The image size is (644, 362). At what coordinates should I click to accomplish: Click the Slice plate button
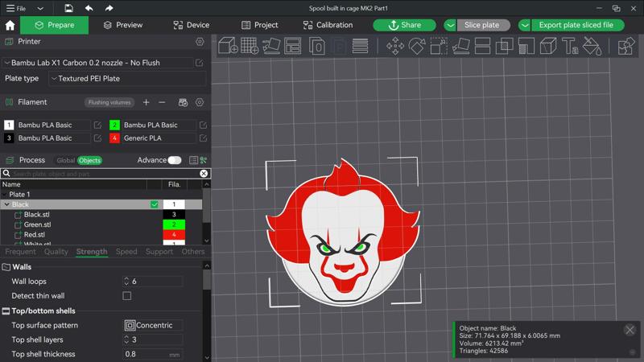pos(481,25)
